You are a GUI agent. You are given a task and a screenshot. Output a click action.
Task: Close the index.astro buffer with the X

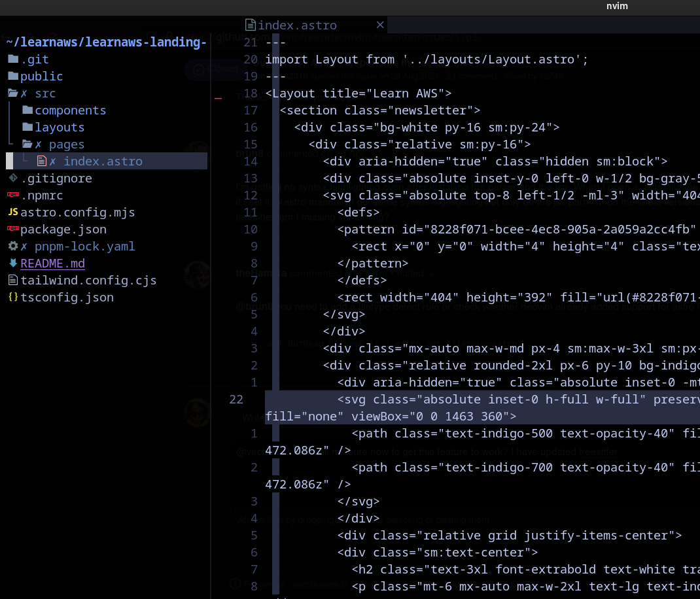[380, 25]
